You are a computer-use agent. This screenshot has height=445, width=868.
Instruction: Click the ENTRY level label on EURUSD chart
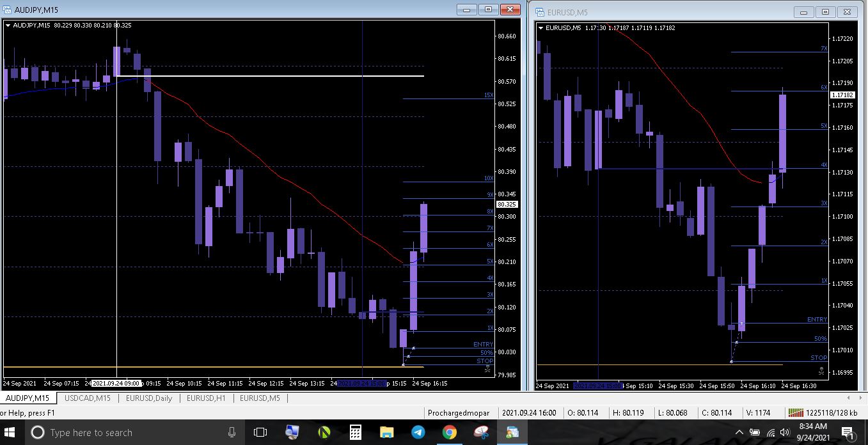(817, 320)
